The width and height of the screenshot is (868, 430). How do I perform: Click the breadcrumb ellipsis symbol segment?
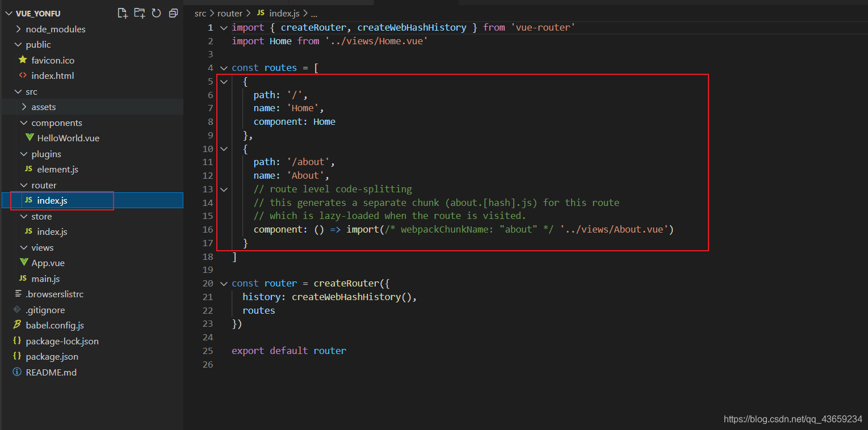click(x=315, y=13)
